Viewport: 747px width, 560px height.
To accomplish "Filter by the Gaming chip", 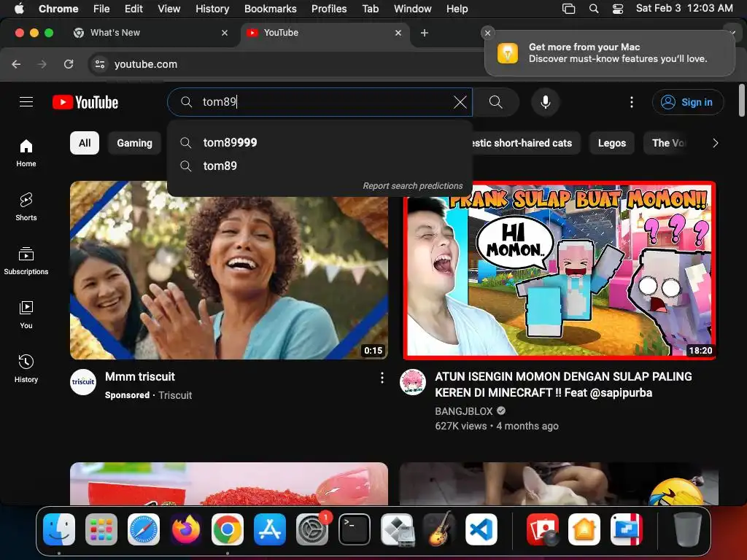I will coord(135,143).
